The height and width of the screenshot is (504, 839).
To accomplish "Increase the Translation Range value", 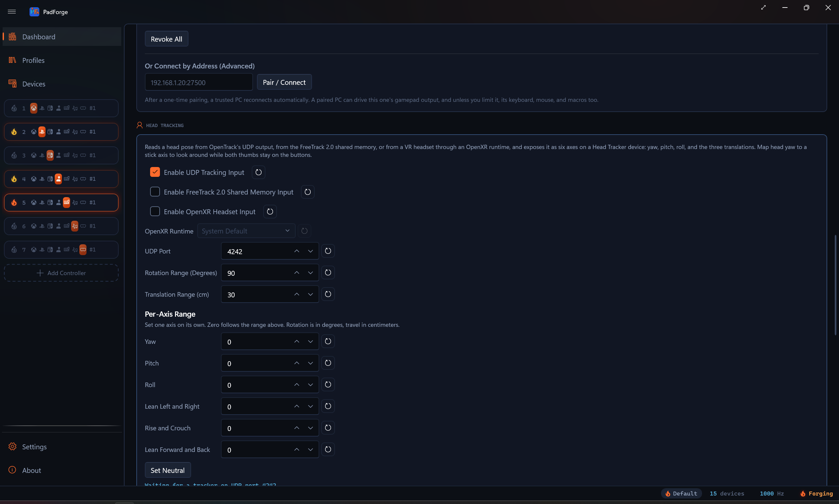I will (x=297, y=294).
